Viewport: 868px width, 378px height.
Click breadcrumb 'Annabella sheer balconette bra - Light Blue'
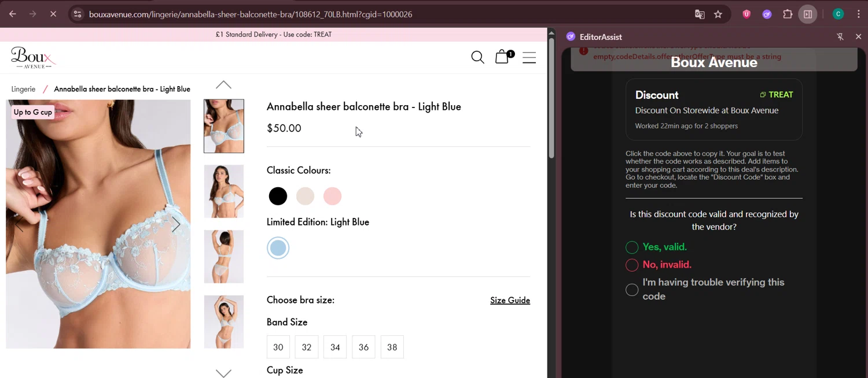pyautogui.click(x=122, y=89)
